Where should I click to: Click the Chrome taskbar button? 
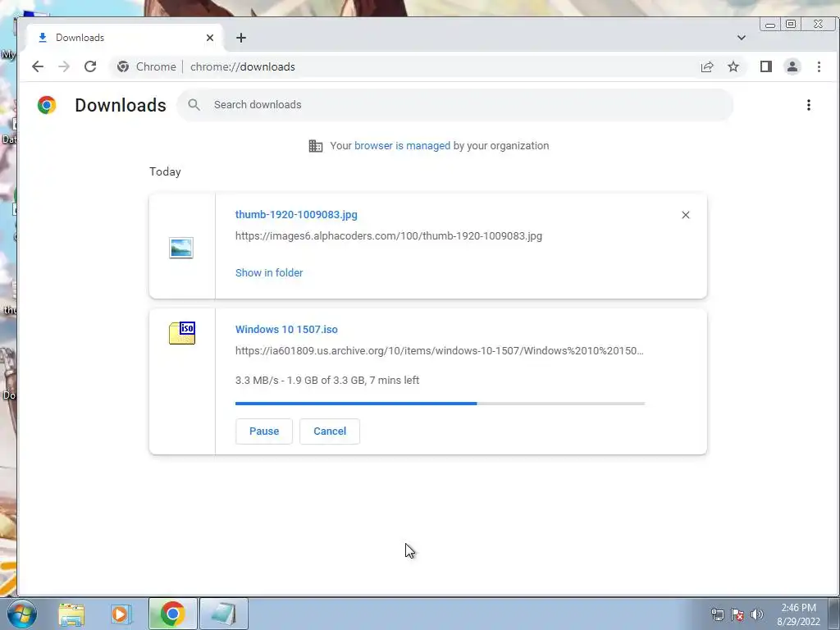(172, 614)
